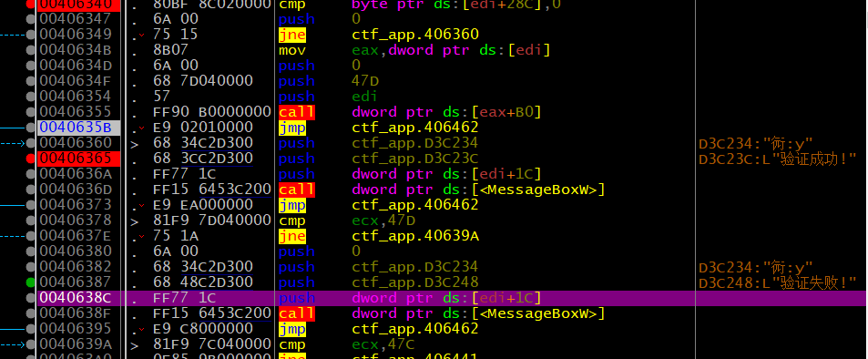This screenshot has height=359, width=868.
Task: Select address 00406395 in the address column
Action: point(76,329)
